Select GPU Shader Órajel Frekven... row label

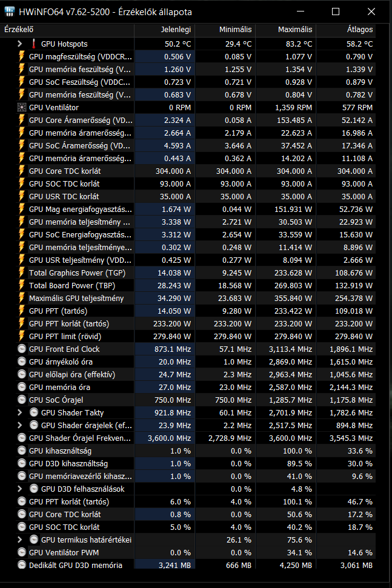tap(80, 438)
